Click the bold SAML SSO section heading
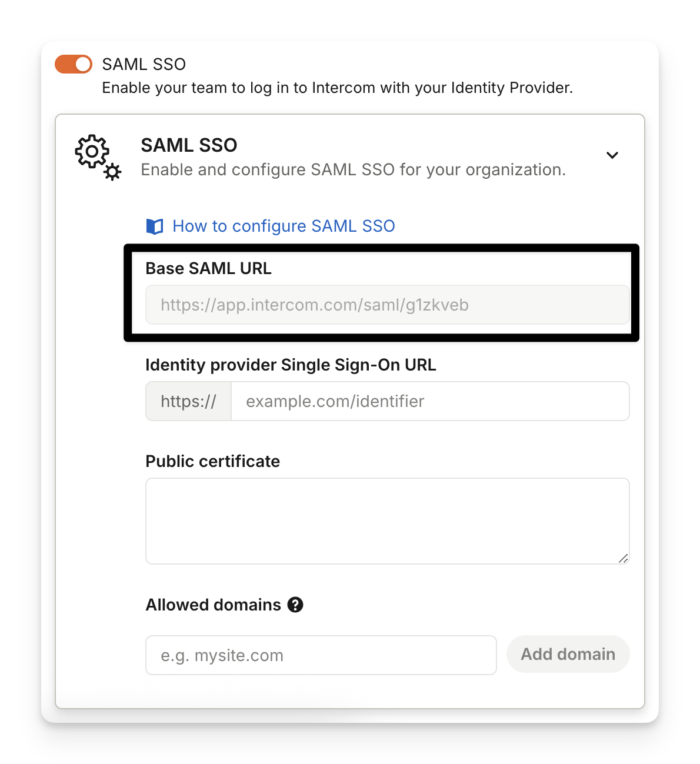Screen dimensions: 700x764 pyautogui.click(x=189, y=145)
